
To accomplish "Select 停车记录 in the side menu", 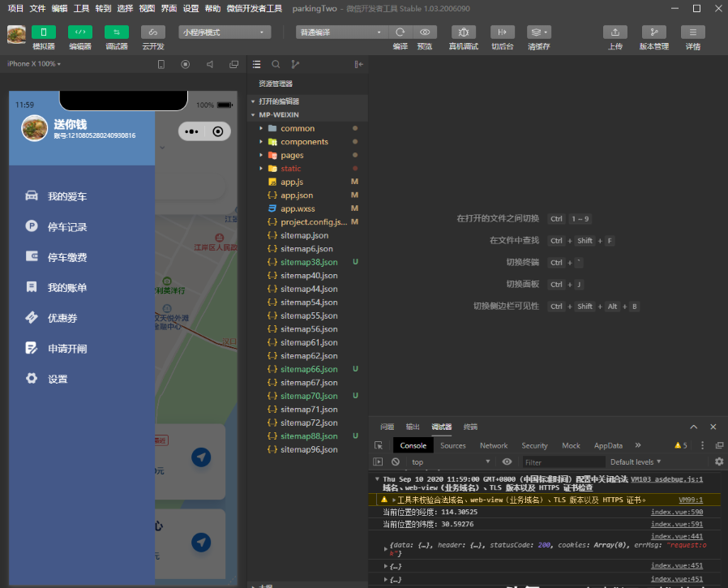I will point(67,227).
